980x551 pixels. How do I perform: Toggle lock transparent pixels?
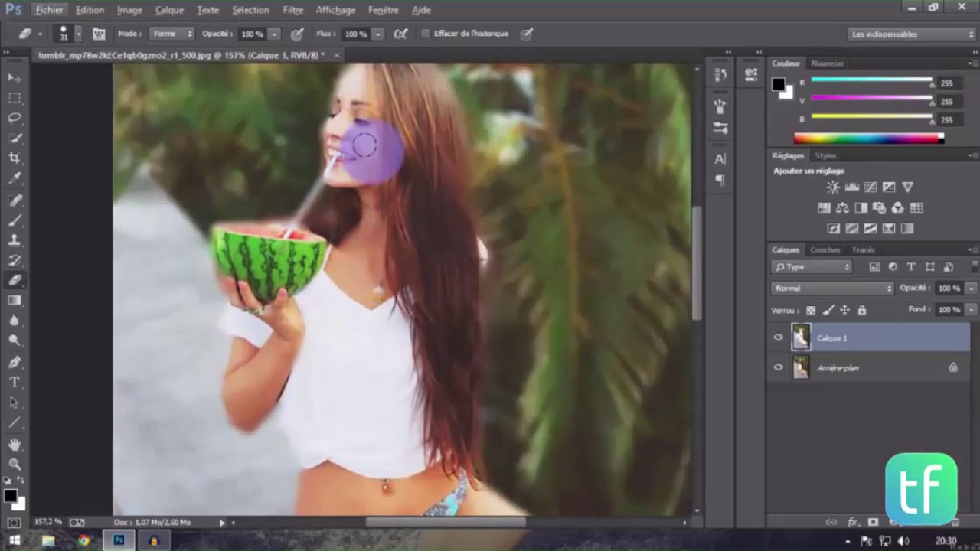[x=811, y=310]
